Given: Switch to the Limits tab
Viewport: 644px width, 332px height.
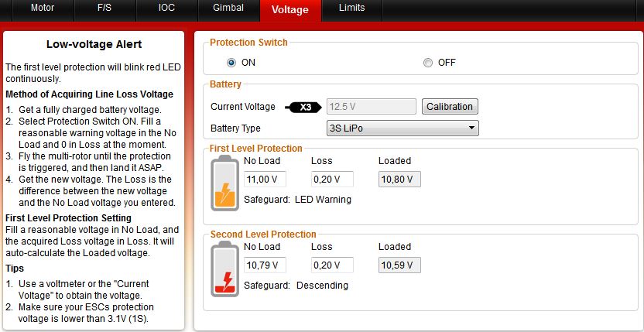Looking at the screenshot, I should click(x=352, y=9).
